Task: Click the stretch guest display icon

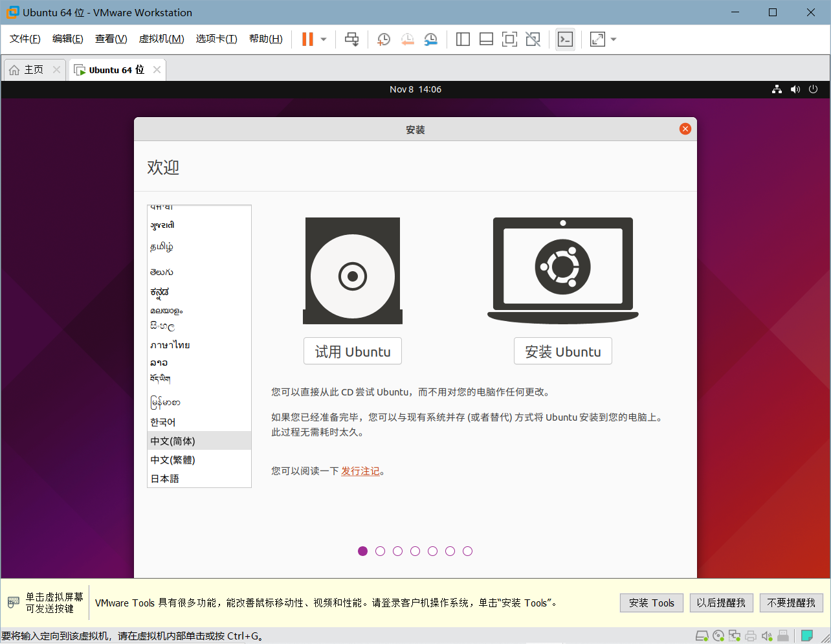Action: pyautogui.click(x=597, y=39)
